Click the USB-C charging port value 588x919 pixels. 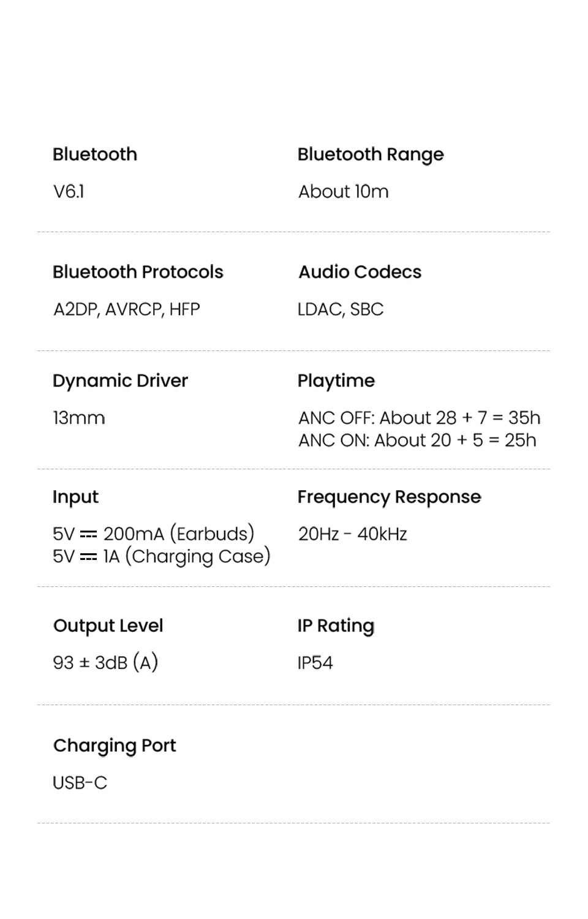pyautogui.click(x=80, y=783)
